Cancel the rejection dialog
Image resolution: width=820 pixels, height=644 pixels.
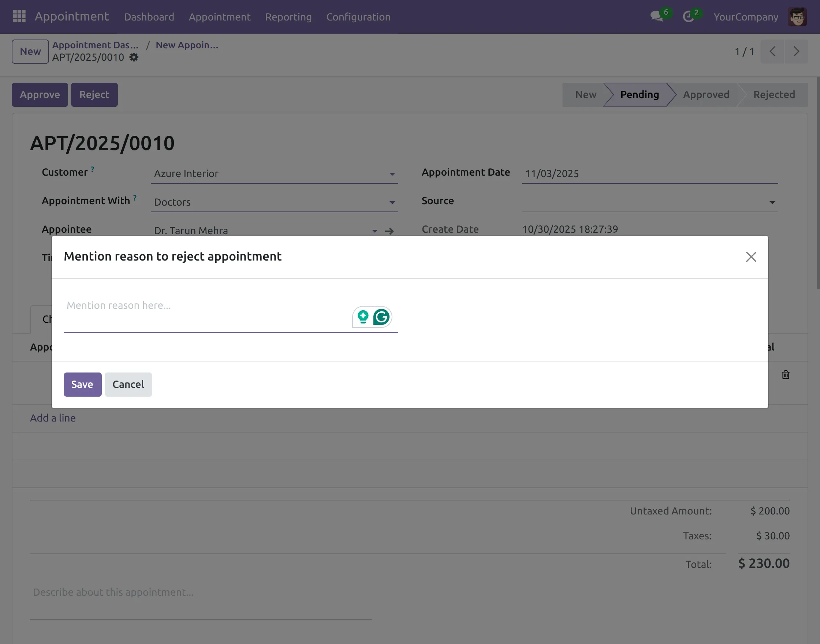click(128, 384)
